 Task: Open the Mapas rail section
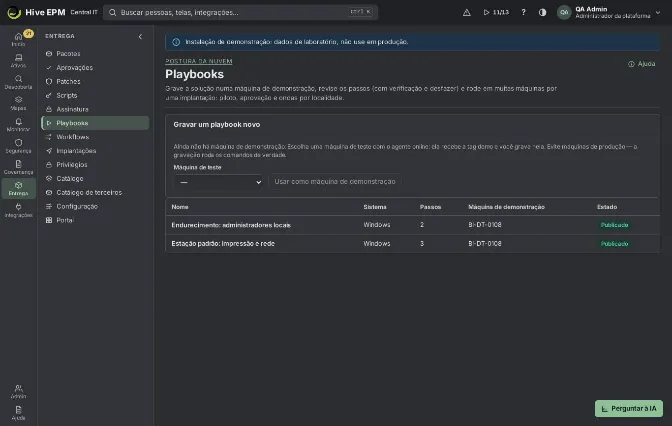pos(18,103)
